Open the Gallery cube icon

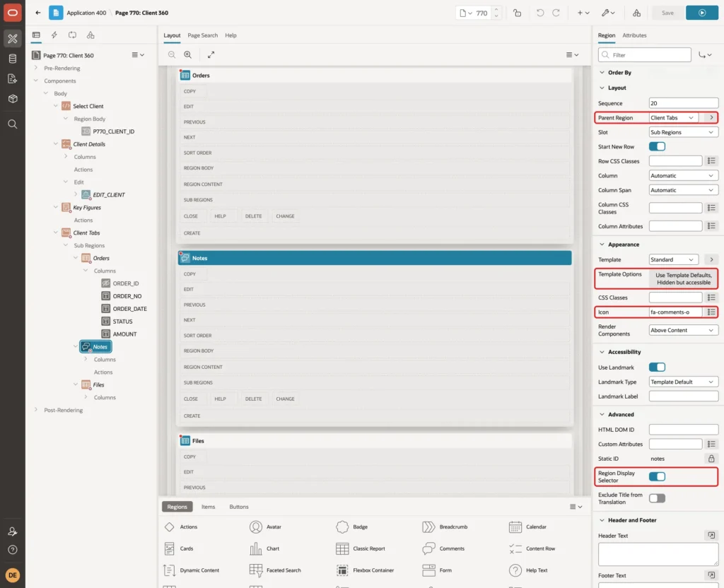(13, 99)
